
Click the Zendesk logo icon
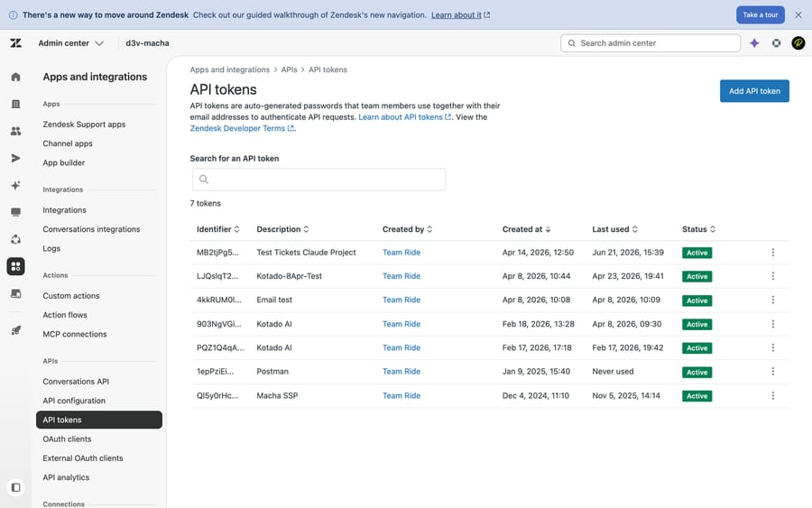point(16,43)
